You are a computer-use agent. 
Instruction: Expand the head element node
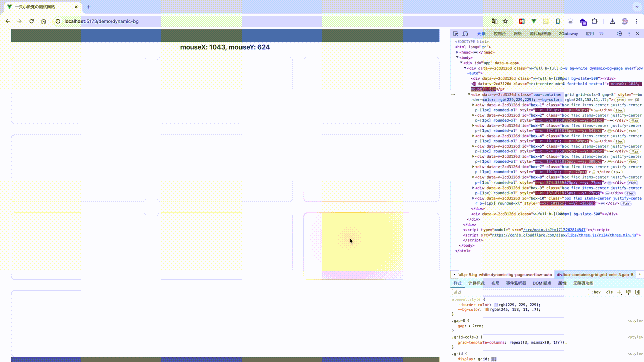457,52
